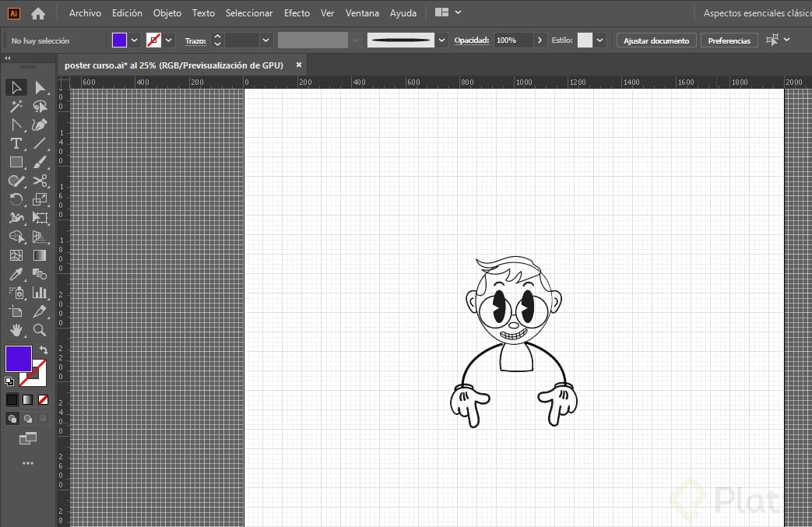812x527 pixels.
Task: Click the Home icon
Action: click(37, 13)
